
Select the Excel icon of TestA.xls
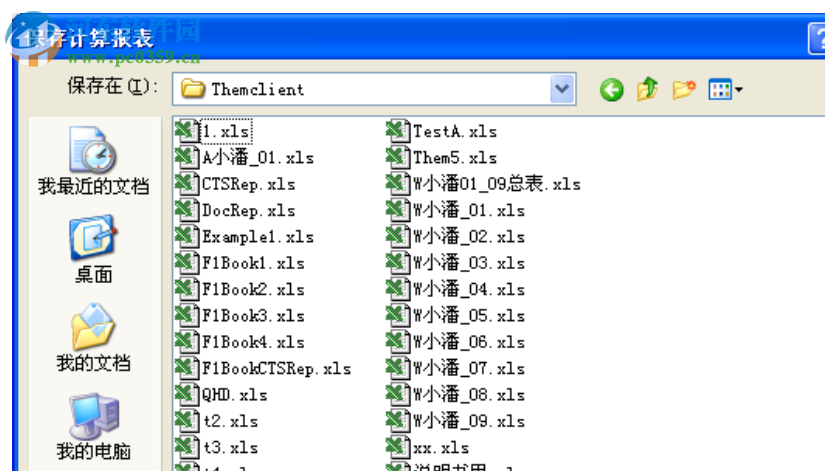pos(398,131)
